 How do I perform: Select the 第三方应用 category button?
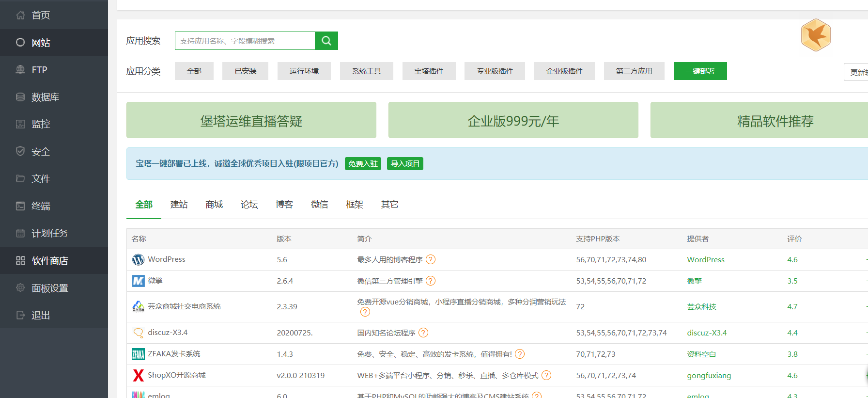coord(634,71)
